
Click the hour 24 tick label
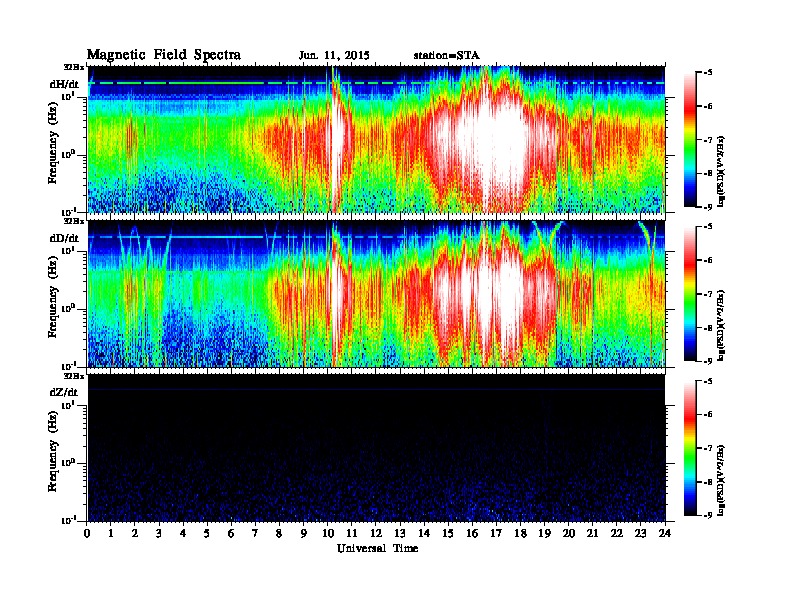point(665,533)
